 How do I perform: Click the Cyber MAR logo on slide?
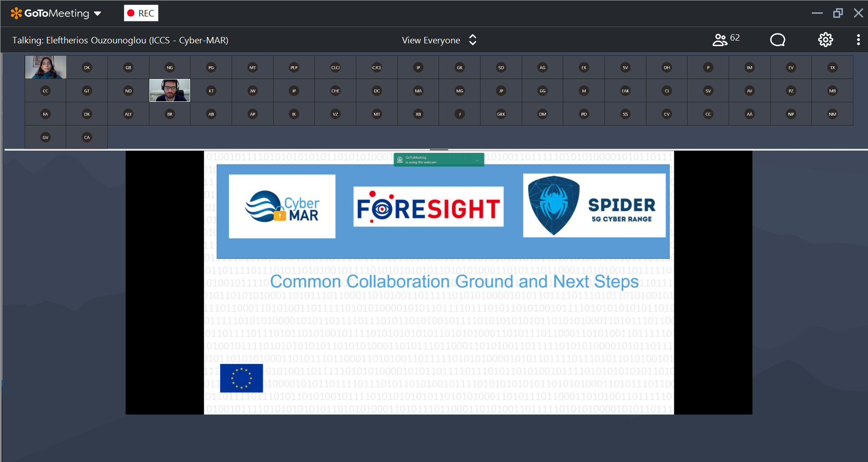(x=282, y=206)
